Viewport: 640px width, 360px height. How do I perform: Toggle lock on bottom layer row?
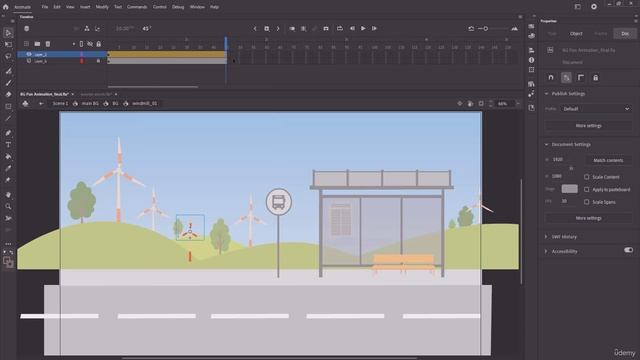(x=98, y=61)
